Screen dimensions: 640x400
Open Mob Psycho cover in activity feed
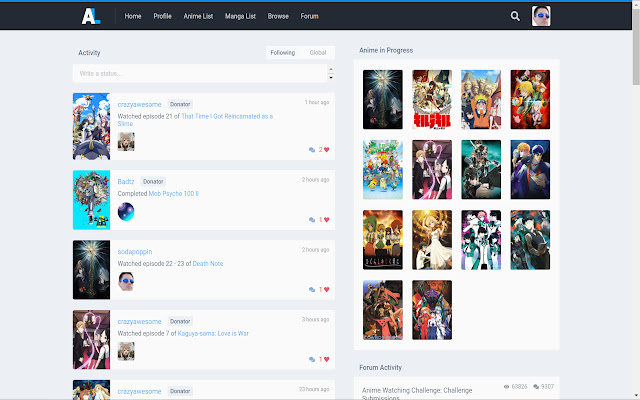(91, 200)
